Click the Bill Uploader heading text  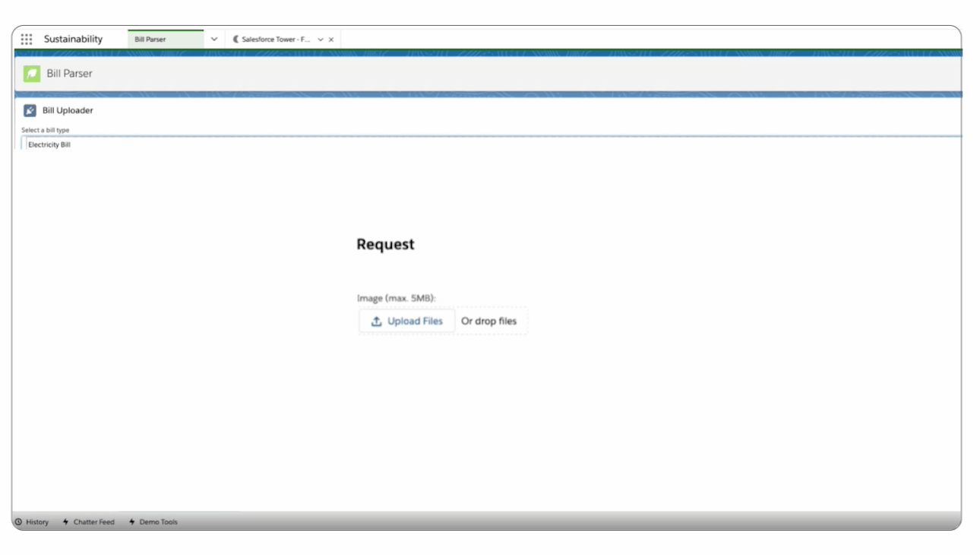(68, 110)
